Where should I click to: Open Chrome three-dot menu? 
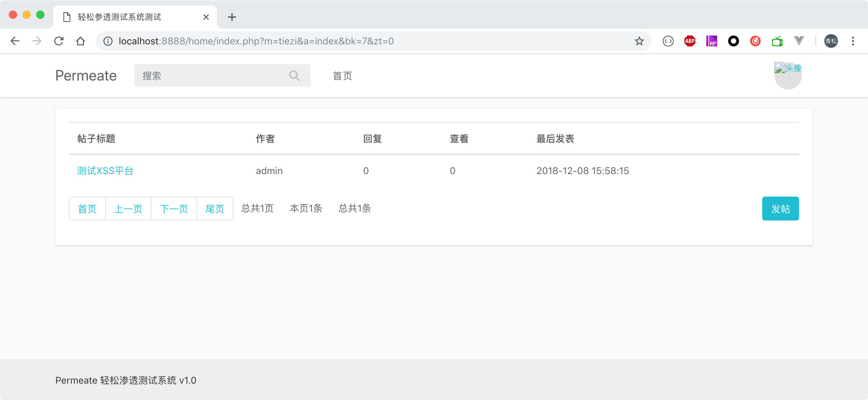tap(853, 41)
